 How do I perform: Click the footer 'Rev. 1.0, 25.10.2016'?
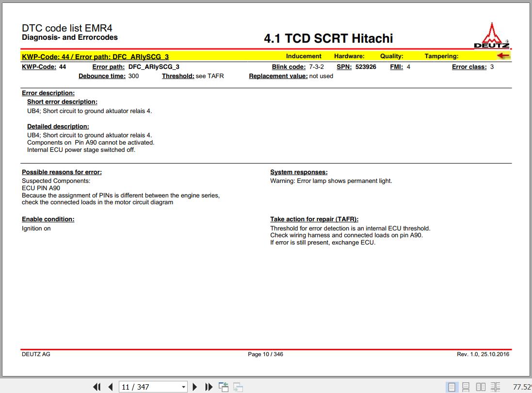tap(483, 354)
